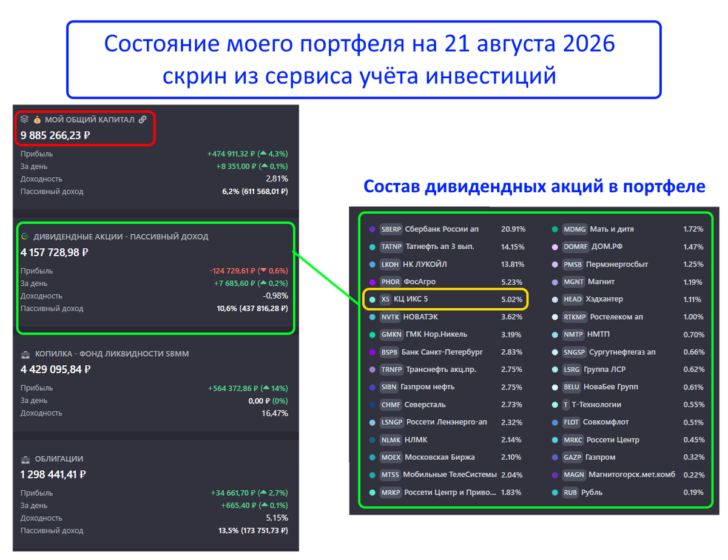This screenshot has width=728, height=560.
Task: Click the NVTK ticker badge
Action: [390, 317]
